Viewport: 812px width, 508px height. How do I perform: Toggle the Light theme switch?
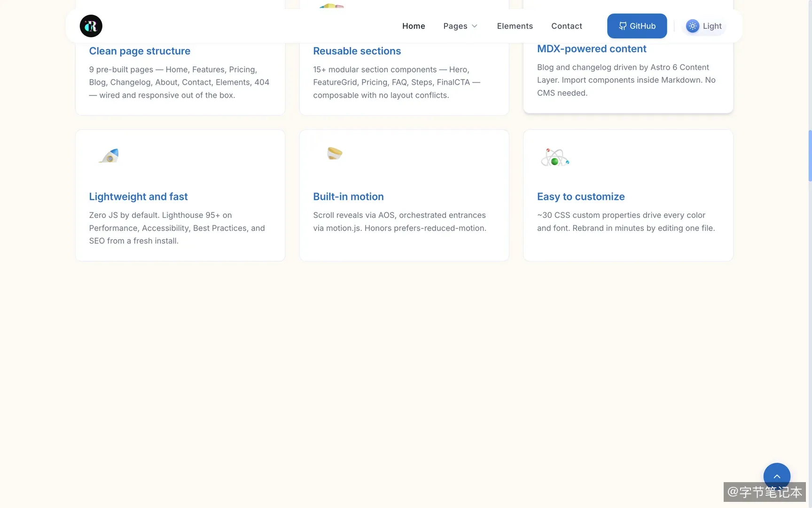703,26
